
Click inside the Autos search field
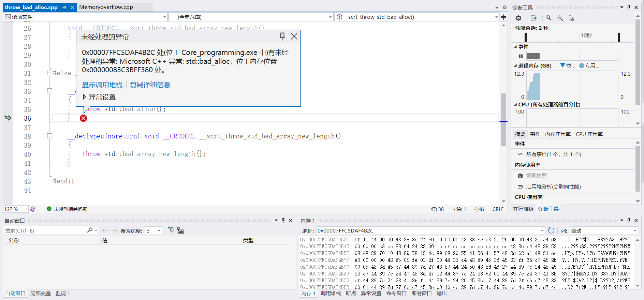44,231
